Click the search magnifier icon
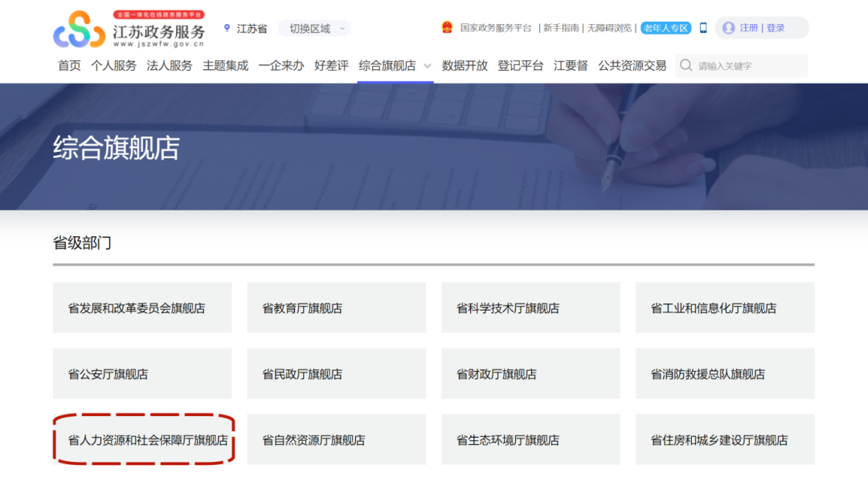Image resolution: width=868 pixels, height=477 pixels. (x=686, y=66)
